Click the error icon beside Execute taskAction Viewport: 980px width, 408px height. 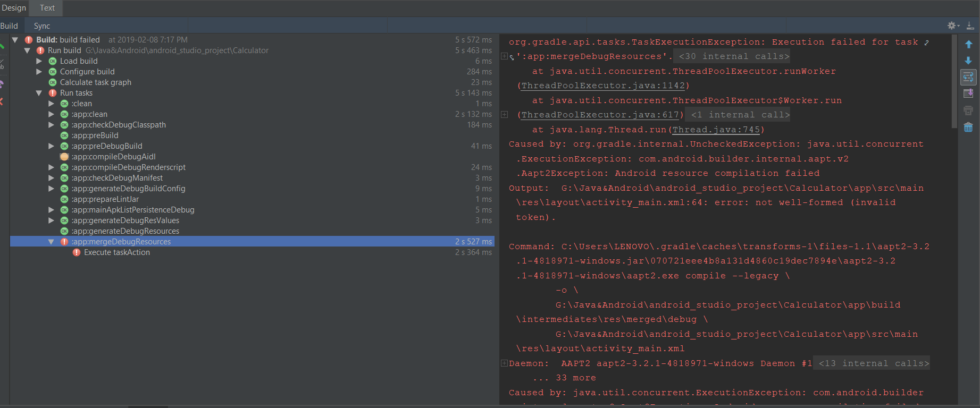coord(77,252)
